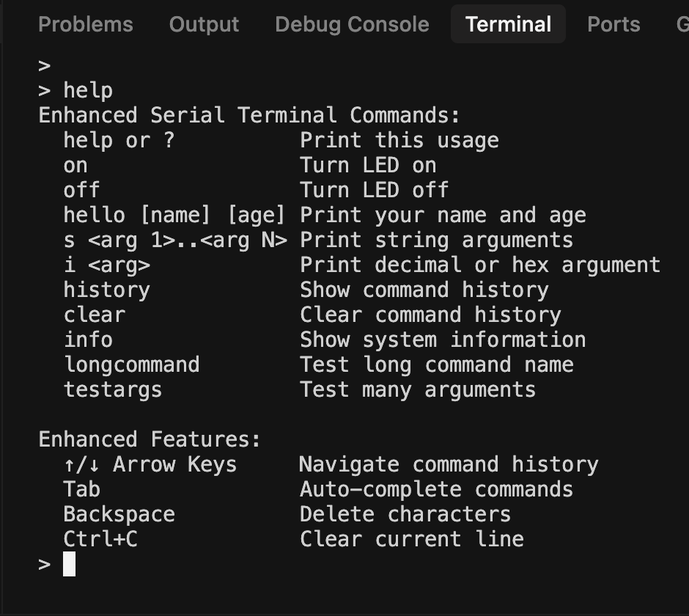Click 'Show command history' description

click(424, 290)
